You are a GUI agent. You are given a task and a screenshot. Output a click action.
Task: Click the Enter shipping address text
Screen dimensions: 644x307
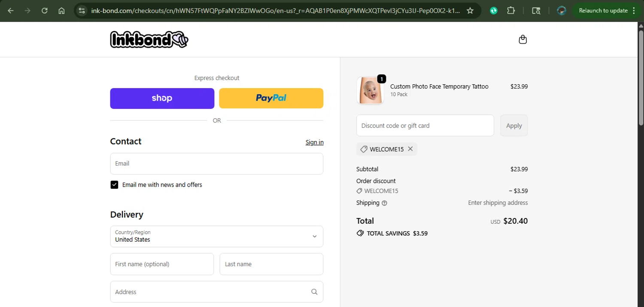[498, 203]
